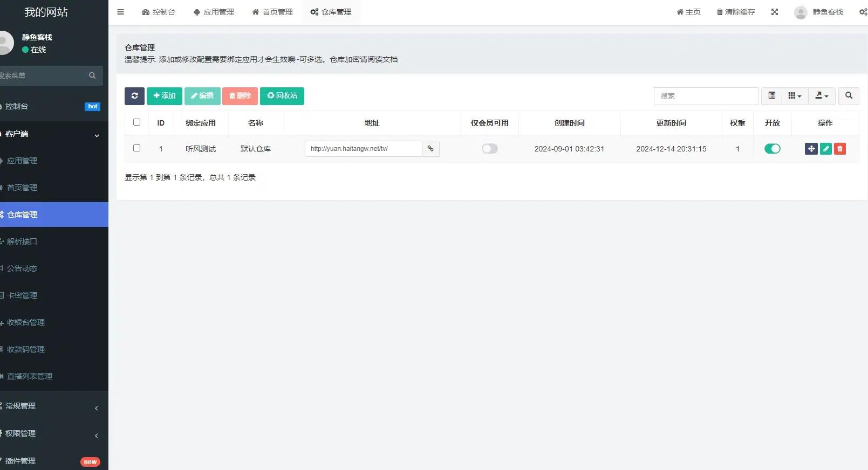Screen dimensions: 868x470
Task: Expand the 常规管理 sidebar group
Action: point(54,406)
